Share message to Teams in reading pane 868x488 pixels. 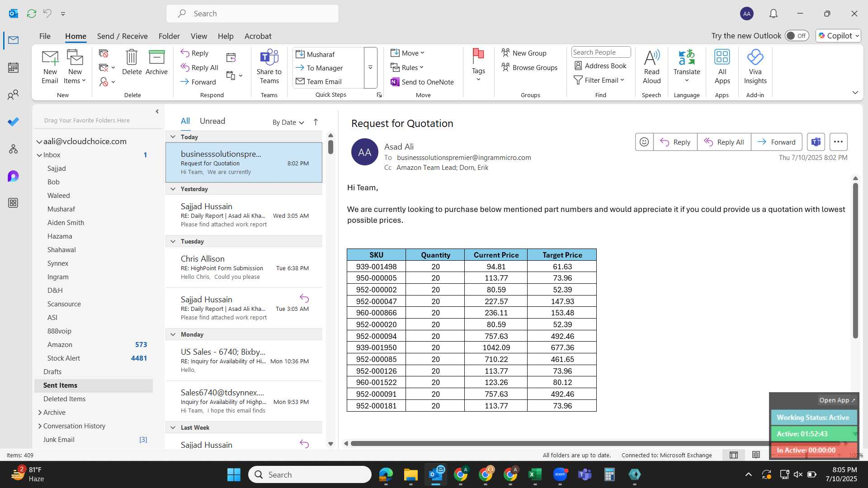[x=816, y=142]
